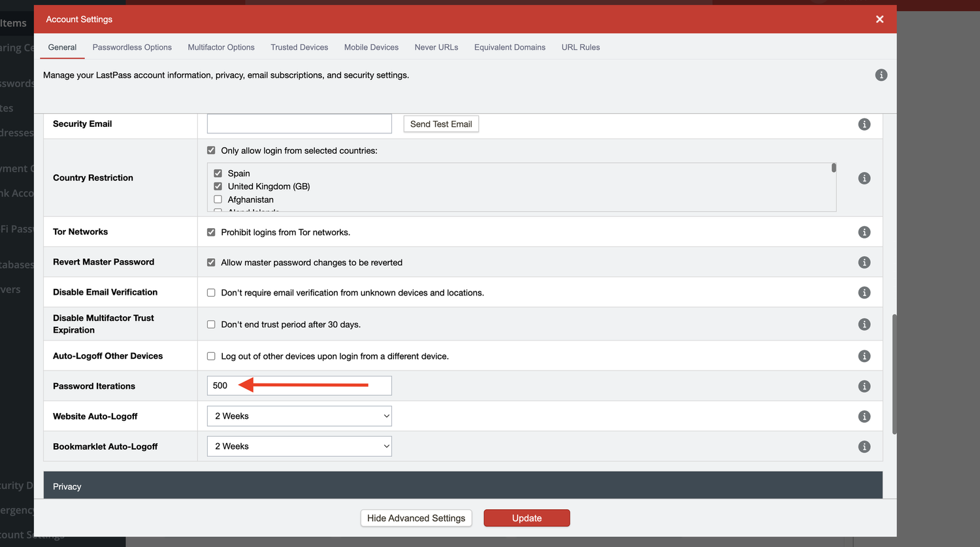Open info for Password Iterations setting
The height and width of the screenshot is (547, 980).
click(x=864, y=386)
